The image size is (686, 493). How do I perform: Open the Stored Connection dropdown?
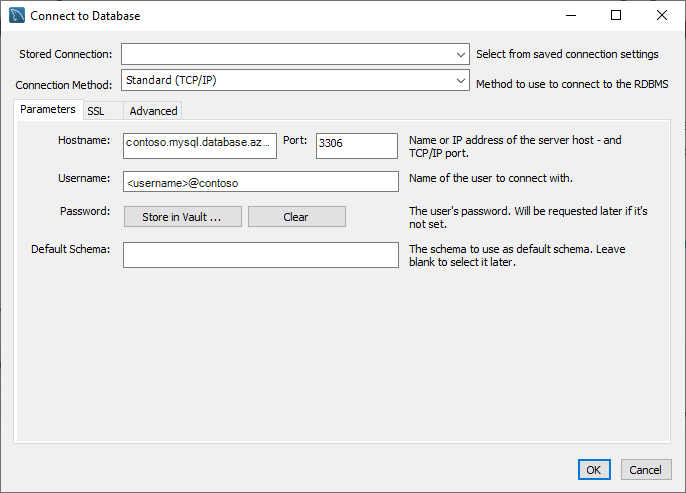point(295,54)
